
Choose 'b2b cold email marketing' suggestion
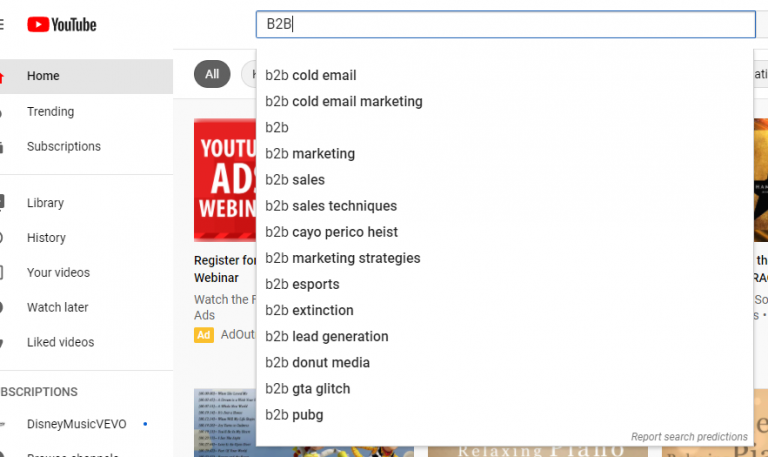coord(504,101)
